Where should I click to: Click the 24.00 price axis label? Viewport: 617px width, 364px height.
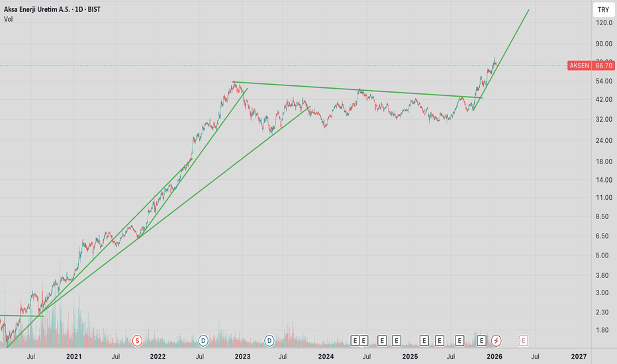coord(604,140)
